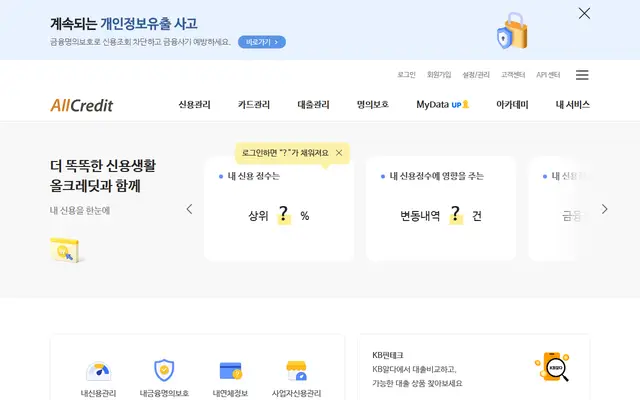
Task: Click the yellow browser-window cursor icon
Action: point(65,249)
